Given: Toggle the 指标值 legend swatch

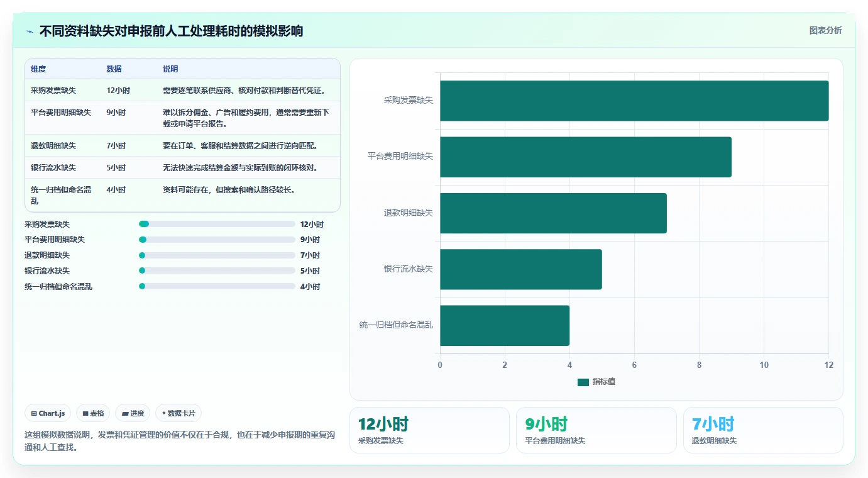Looking at the screenshot, I should [583, 382].
